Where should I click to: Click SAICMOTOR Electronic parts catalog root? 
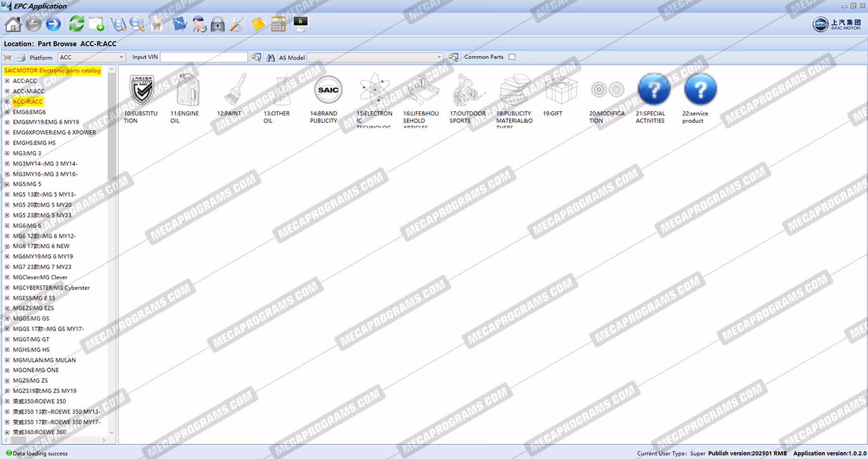[x=52, y=70]
